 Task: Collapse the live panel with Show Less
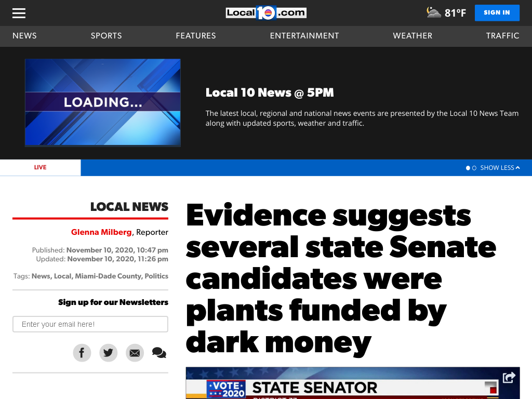(x=500, y=168)
